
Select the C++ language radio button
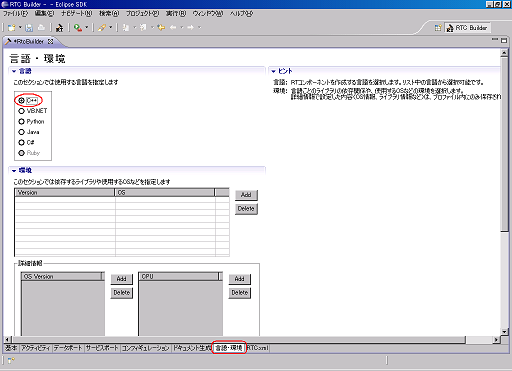pyautogui.click(x=21, y=100)
